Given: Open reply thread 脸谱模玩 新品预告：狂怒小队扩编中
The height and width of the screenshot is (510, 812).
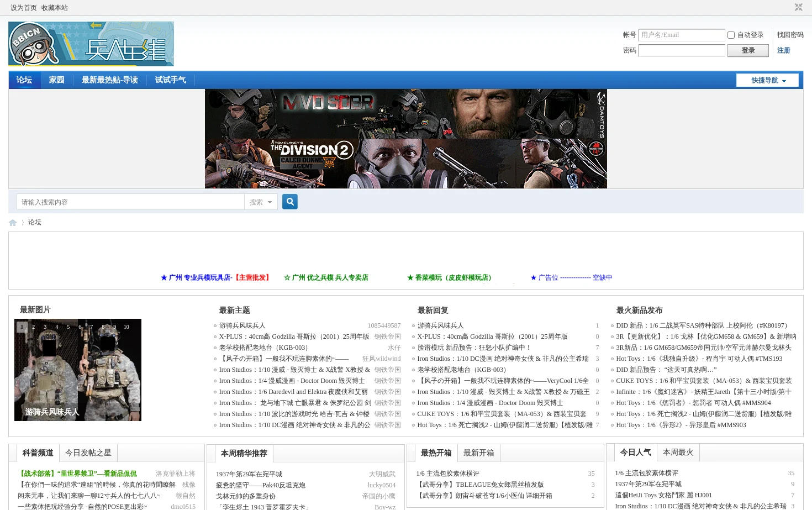Looking at the screenshot, I should click(x=474, y=348).
